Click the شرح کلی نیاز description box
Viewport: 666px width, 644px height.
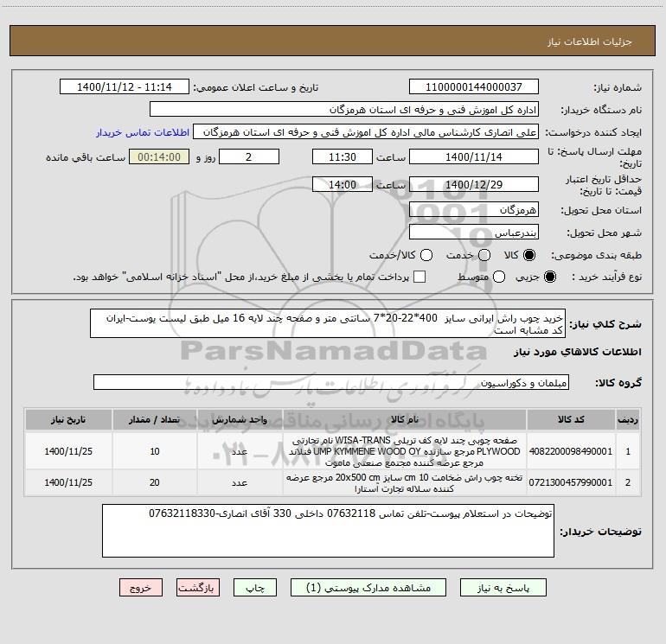point(328,324)
